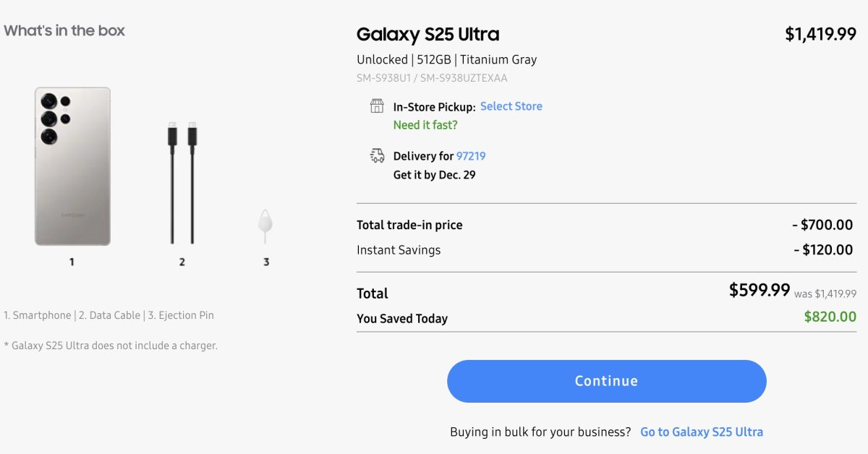Click the Get it by Dec. 29 text
868x454 pixels.
pos(434,175)
